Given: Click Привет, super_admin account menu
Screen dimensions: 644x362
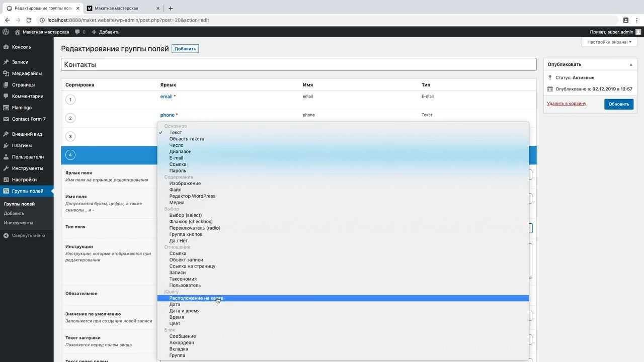Looking at the screenshot, I should 615,32.
